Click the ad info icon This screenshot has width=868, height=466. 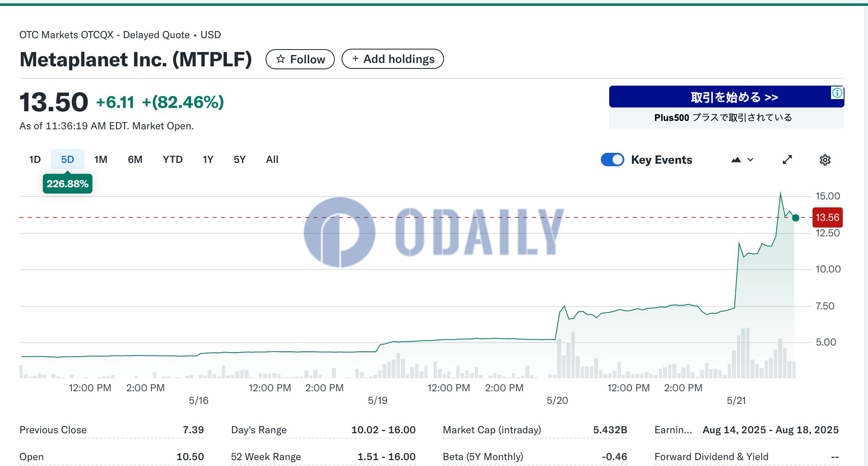pyautogui.click(x=837, y=93)
